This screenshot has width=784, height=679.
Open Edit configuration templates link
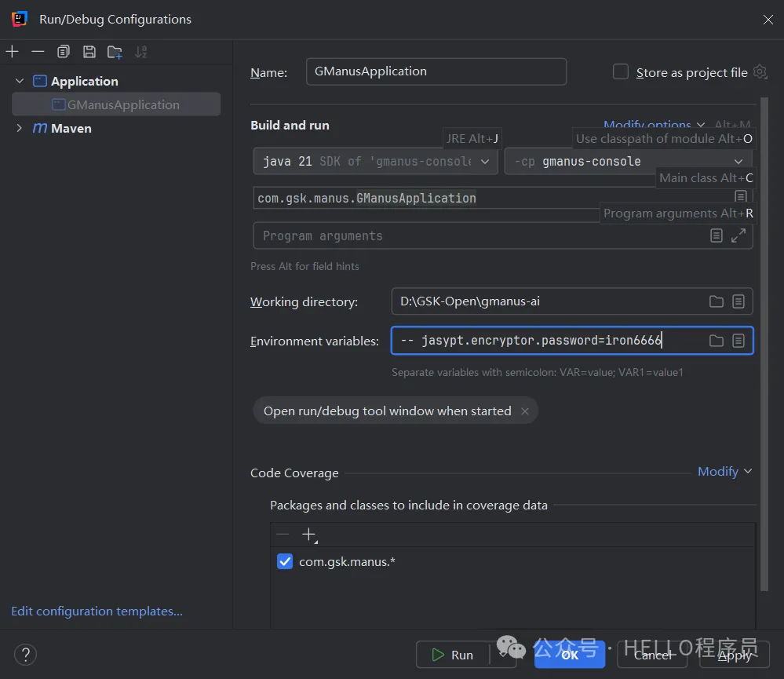[97, 611]
